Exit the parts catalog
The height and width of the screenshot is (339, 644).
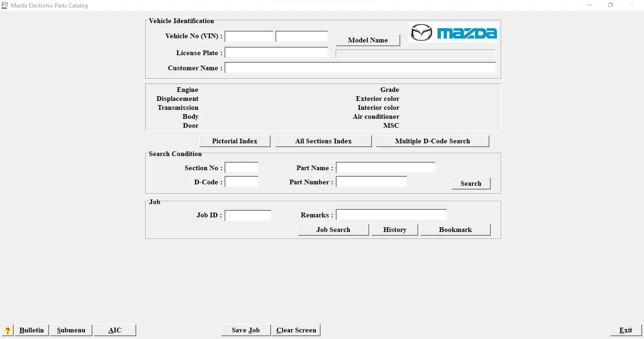pos(626,331)
